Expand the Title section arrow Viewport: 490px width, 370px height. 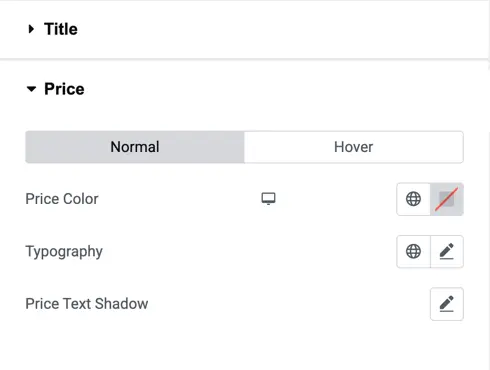click(x=31, y=29)
